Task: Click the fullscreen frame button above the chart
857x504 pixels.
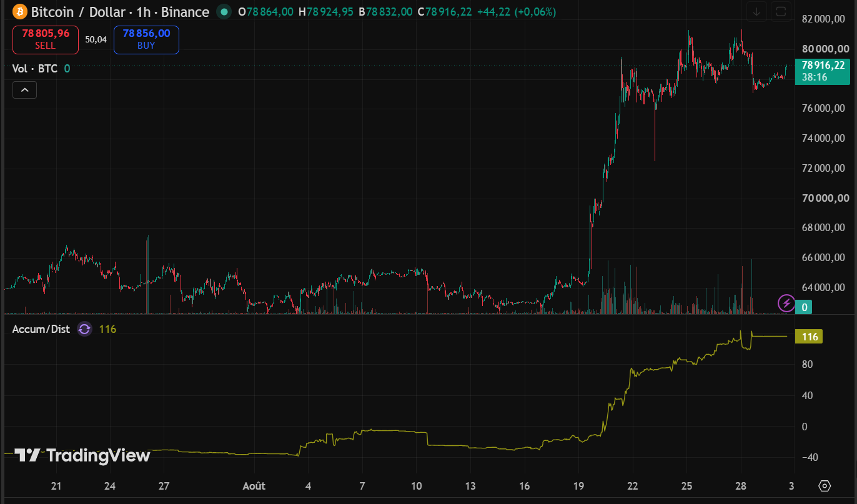Action: 781,11
